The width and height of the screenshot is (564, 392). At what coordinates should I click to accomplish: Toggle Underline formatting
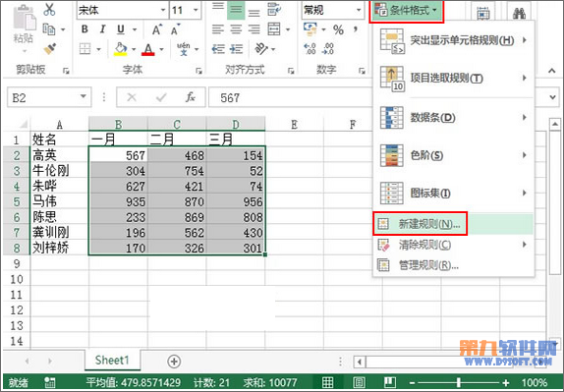(121, 29)
